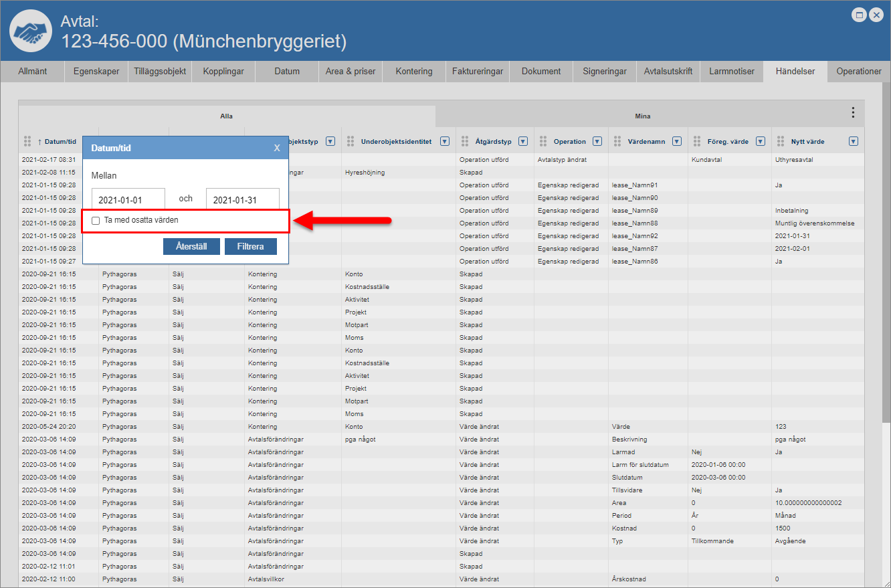Click drag handle of Värdenamn column
Image resolution: width=891 pixels, height=588 pixels.
(617, 141)
